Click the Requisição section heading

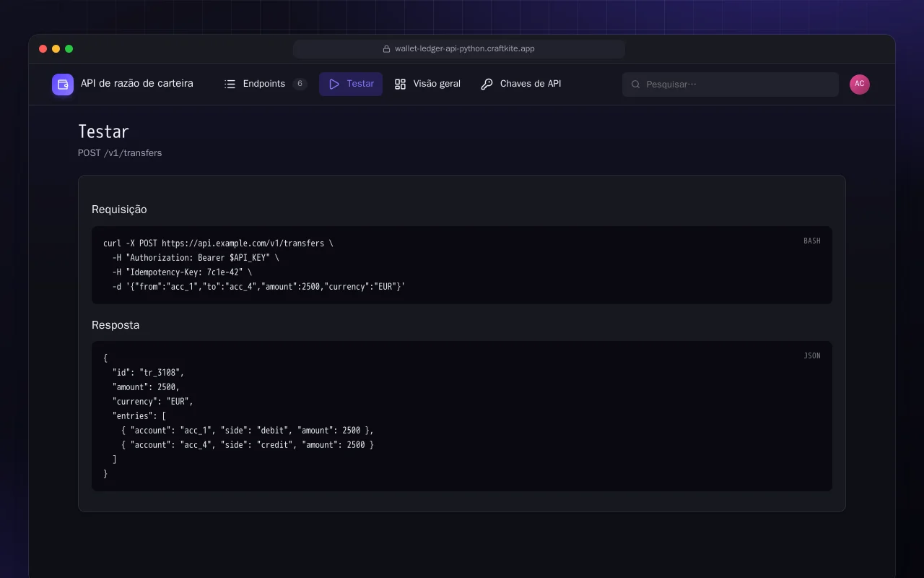click(119, 210)
